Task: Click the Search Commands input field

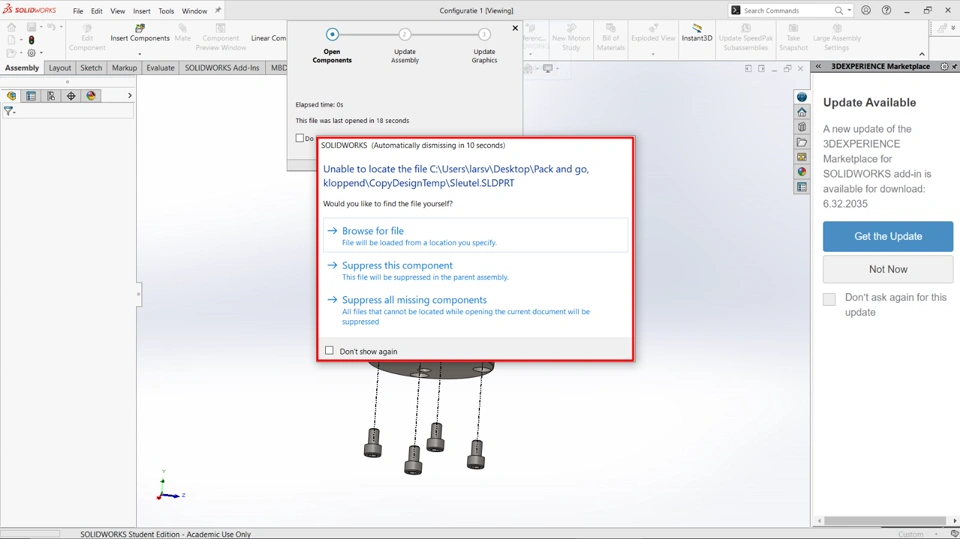Action: point(787,10)
